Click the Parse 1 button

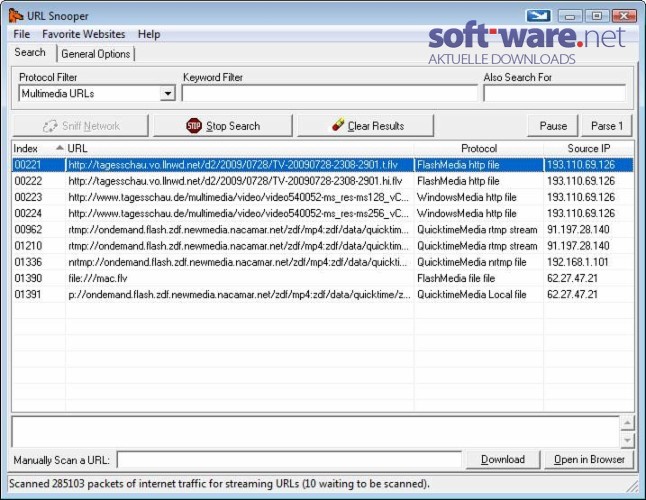tap(607, 126)
